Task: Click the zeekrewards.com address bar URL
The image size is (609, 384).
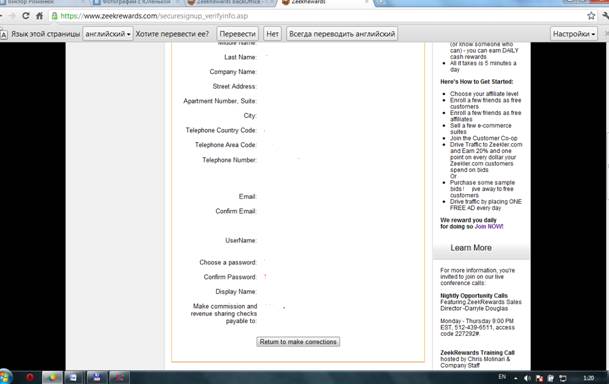Action: (154, 16)
